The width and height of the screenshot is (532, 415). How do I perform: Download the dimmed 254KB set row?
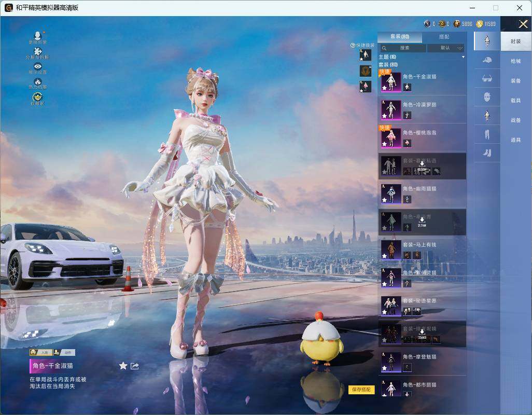[422, 334]
